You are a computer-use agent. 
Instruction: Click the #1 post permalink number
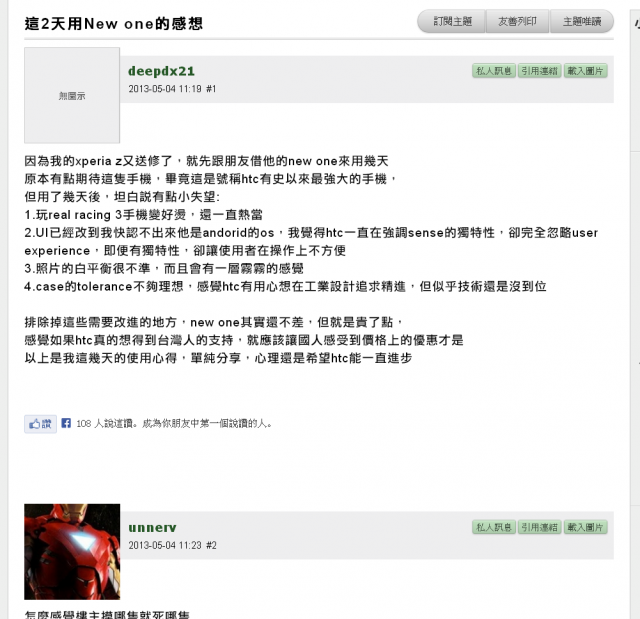(211, 89)
